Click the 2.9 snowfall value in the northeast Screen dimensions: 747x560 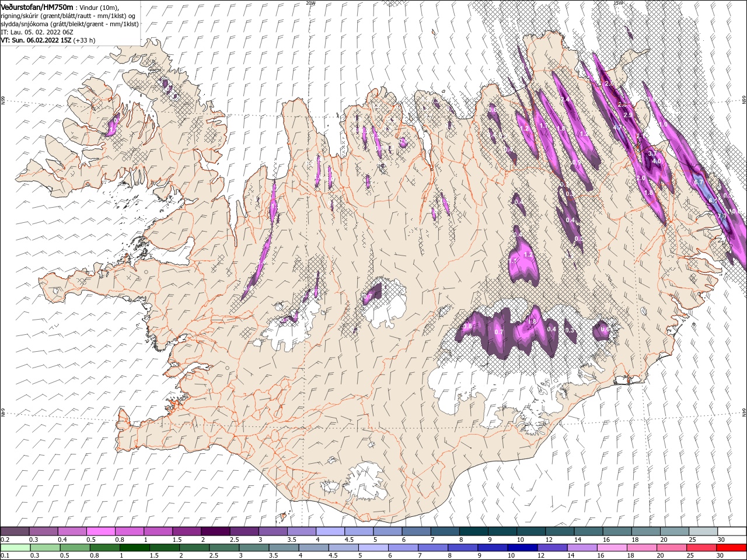628,115
